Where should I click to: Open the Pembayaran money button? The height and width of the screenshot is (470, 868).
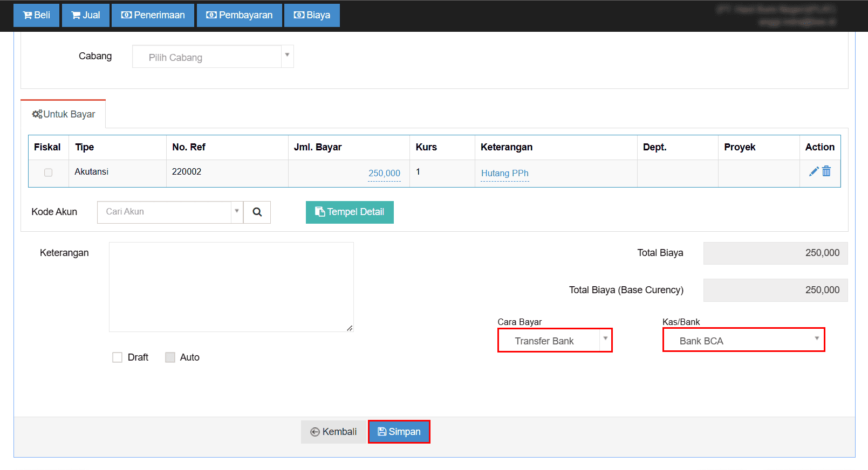tap(240, 15)
